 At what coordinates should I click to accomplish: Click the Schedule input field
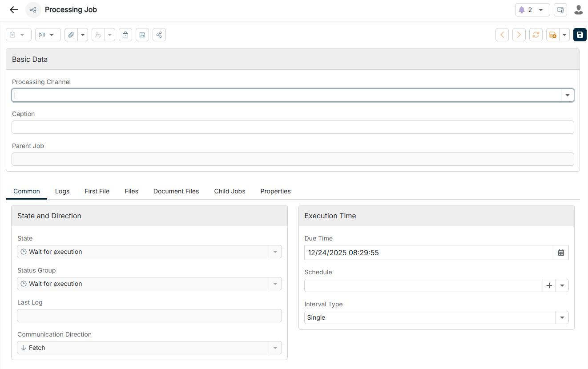click(423, 285)
